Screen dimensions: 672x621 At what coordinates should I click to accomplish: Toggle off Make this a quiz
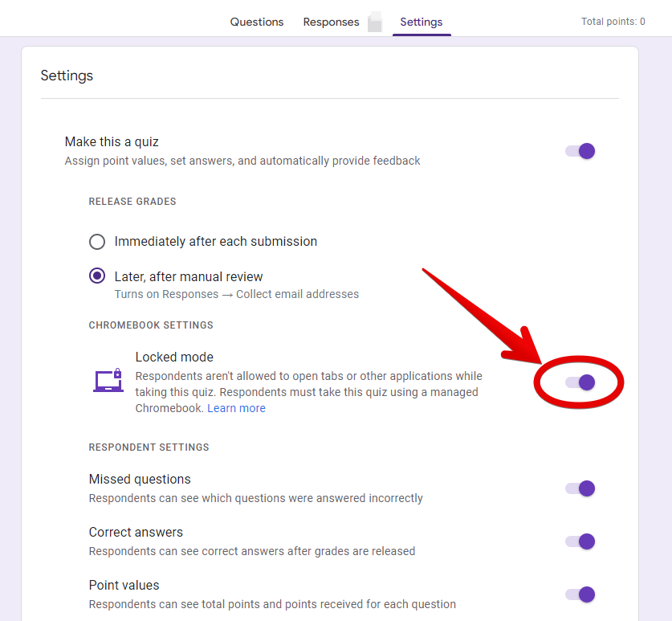(x=580, y=151)
